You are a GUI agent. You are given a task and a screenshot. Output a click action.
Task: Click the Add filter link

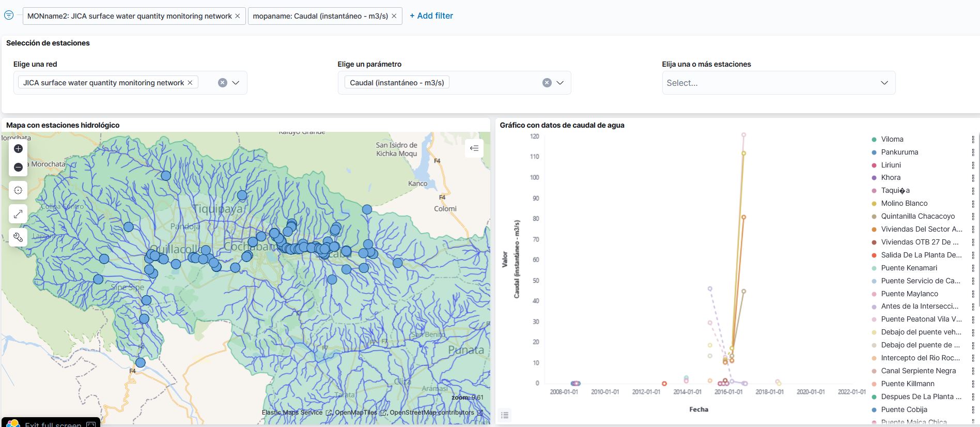[x=431, y=16]
